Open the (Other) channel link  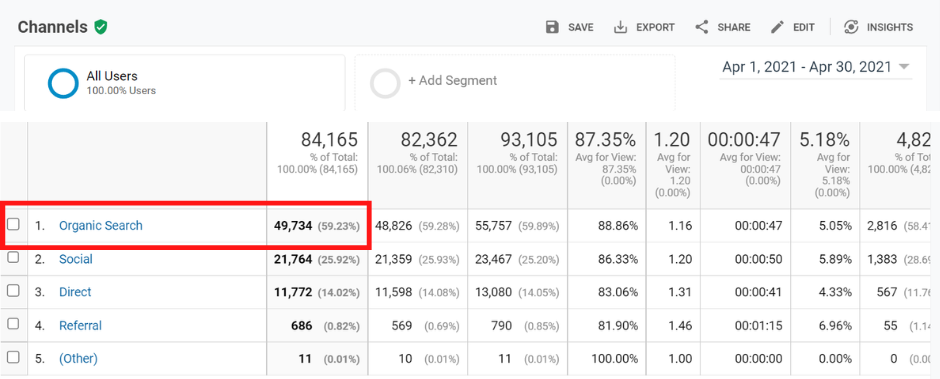click(78, 359)
